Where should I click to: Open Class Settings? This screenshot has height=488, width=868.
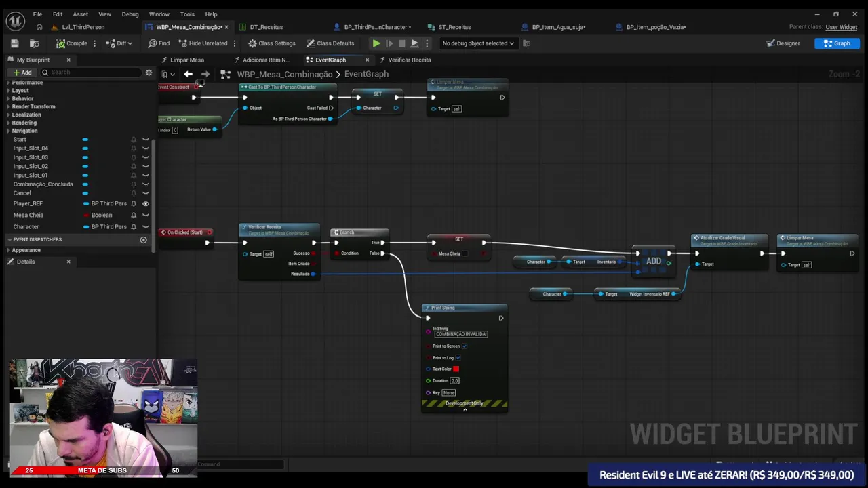point(271,43)
